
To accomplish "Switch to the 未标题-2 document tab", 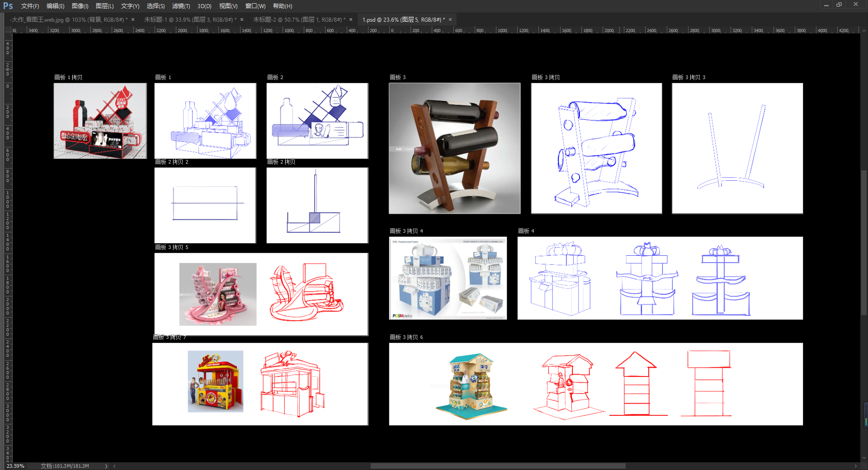I will pyautogui.click(x=299, y=19).
